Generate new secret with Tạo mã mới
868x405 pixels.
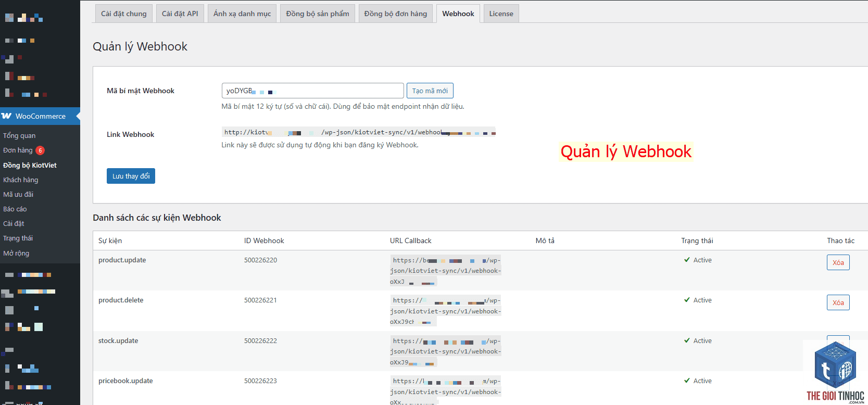pos(430,91)
